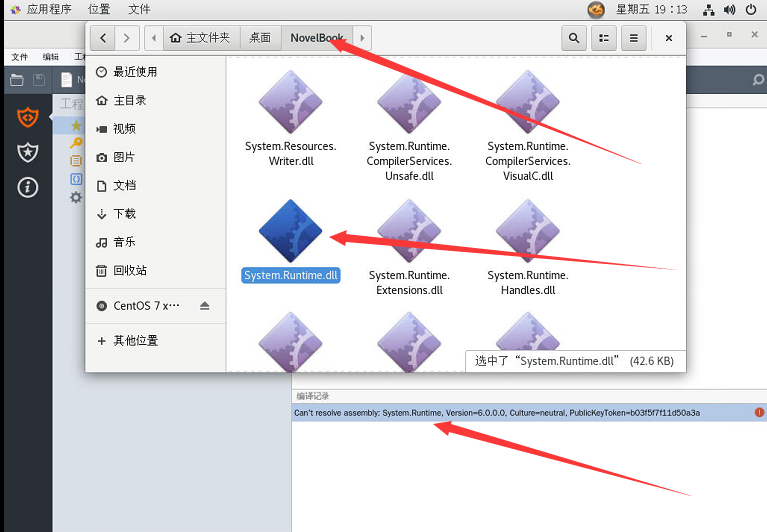
Task: Eject the CentOS 7 disc
Action: coord(205,306)
